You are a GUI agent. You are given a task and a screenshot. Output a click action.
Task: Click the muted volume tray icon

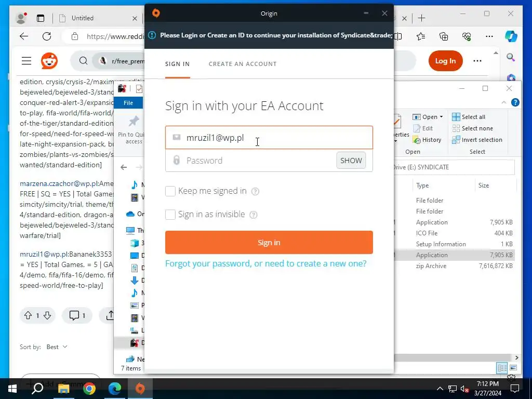pyautogui.click(x=464, y=389)
